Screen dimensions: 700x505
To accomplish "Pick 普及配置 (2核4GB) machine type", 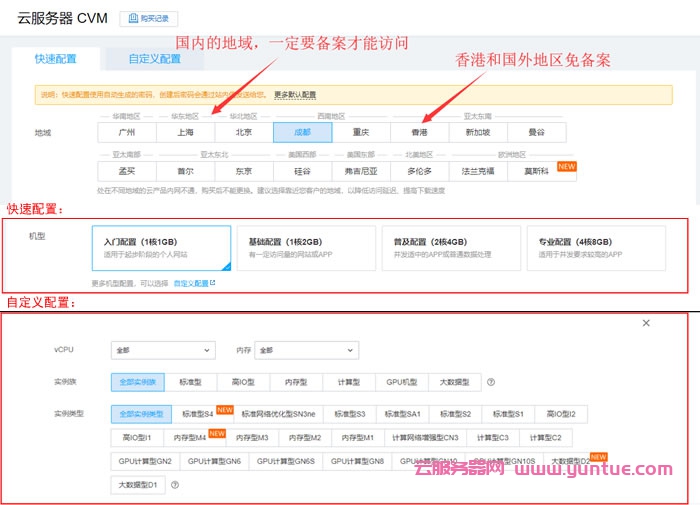I will (x=451, y=248).
